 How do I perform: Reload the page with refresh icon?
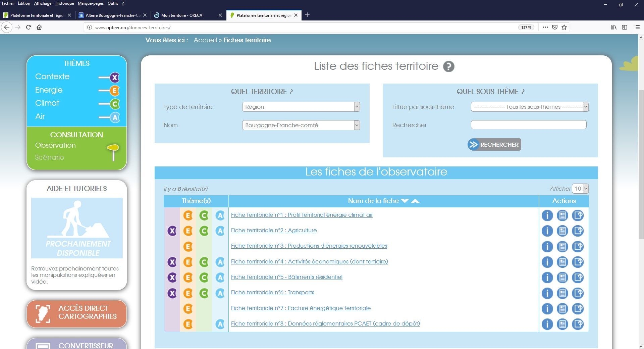point(29,27)
